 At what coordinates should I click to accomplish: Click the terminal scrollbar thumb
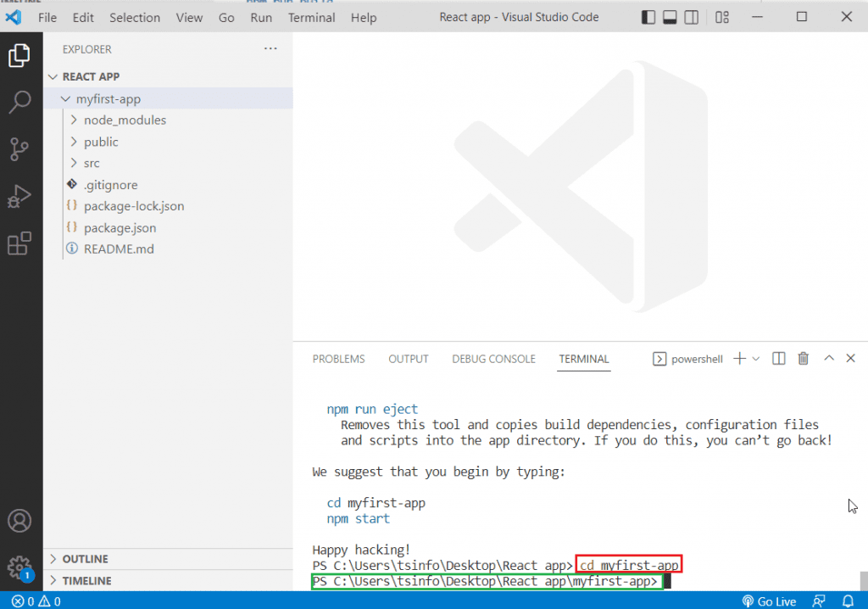[864, 581]
